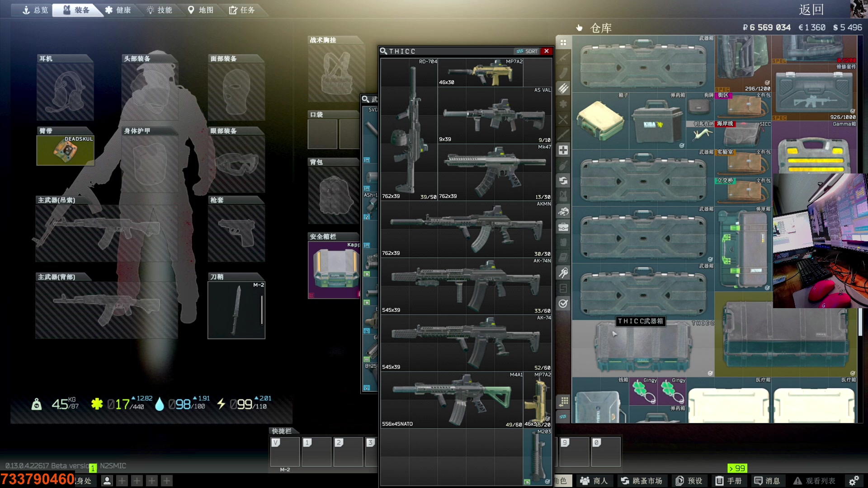Click the 战术胸挂 tactical rig slot

point(336,73)
